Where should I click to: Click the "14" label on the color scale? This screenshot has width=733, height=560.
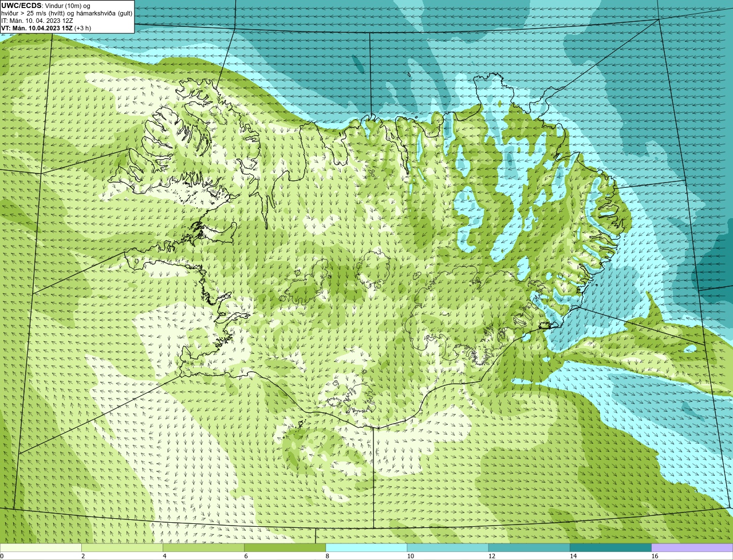(573, 556)
